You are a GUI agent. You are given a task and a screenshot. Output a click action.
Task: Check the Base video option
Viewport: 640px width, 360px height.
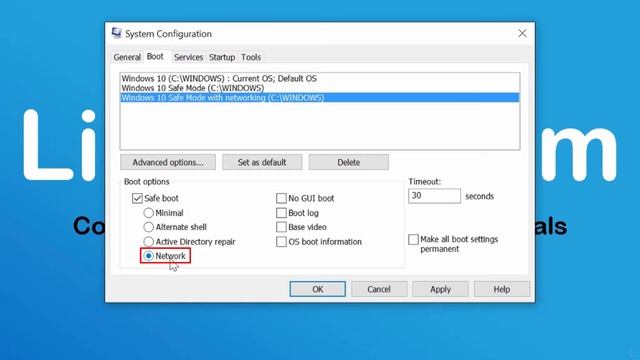281,227
